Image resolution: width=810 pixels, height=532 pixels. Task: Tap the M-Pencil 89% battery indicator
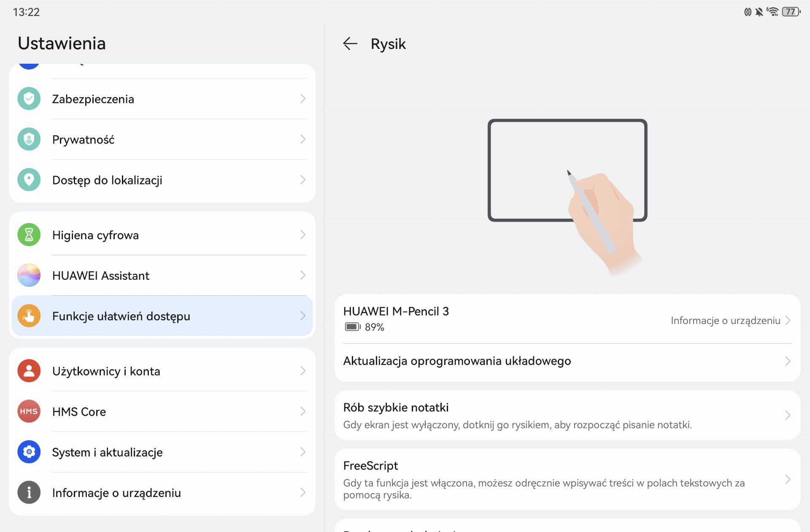coord(364,327)
